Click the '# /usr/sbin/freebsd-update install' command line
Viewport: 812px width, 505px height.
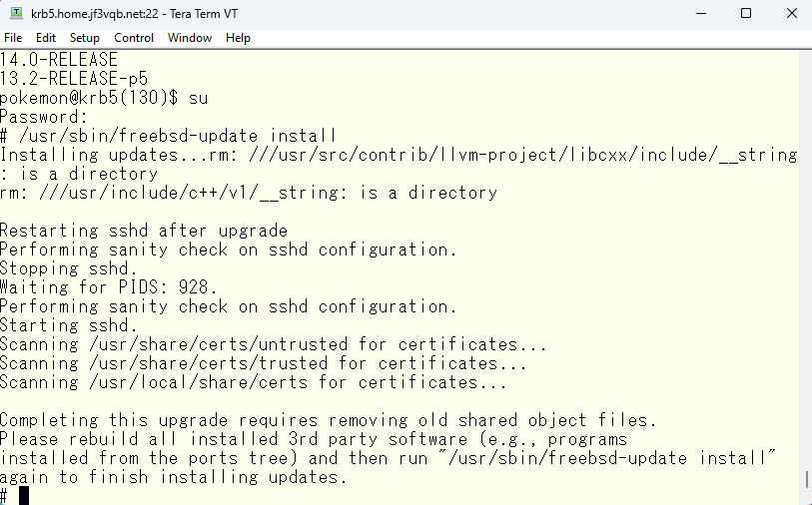tap(169, 136)
